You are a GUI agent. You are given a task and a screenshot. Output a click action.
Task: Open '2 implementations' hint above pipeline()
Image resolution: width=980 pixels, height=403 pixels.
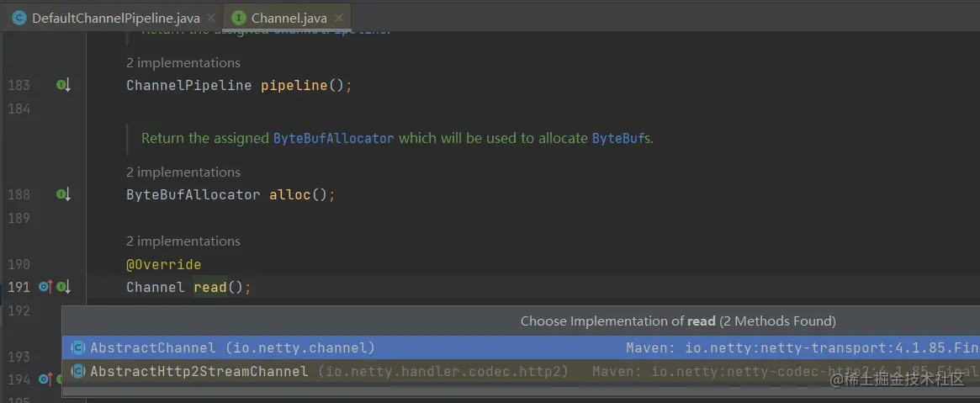[183, 62]
